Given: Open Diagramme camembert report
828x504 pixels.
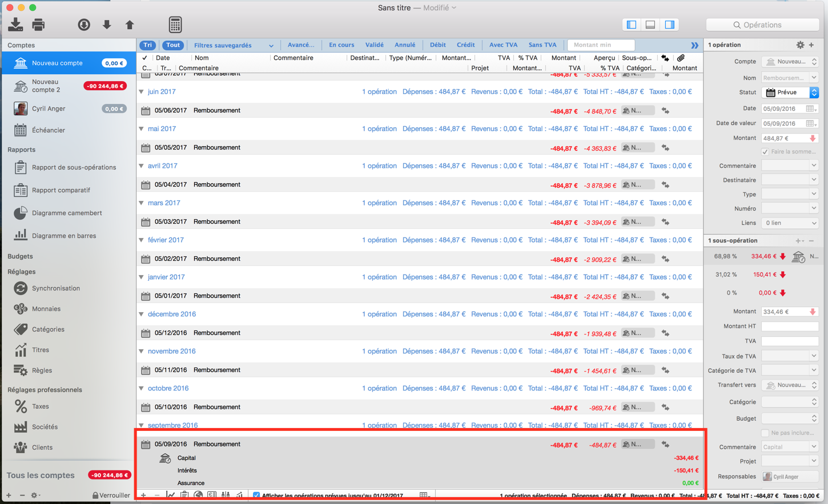Looking at the screenshot, I should [66, 213].
